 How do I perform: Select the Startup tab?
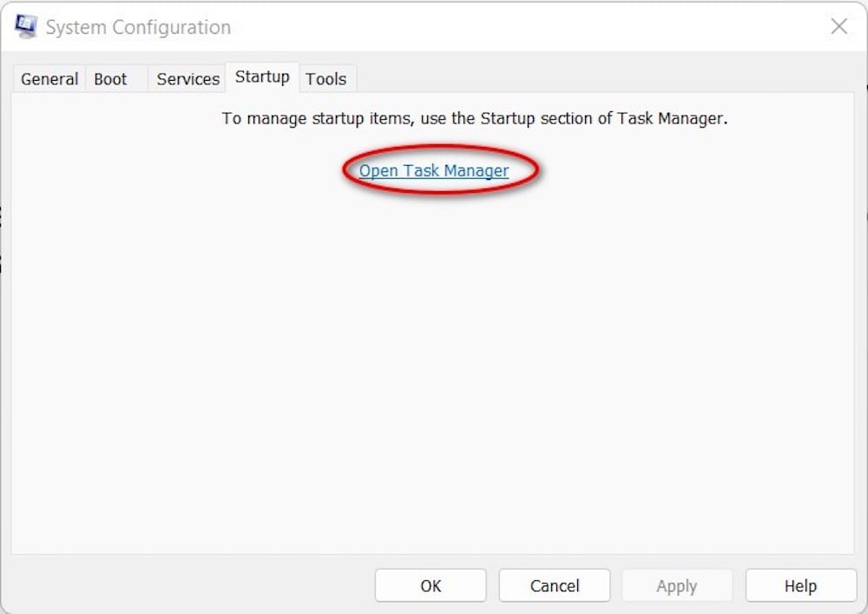click(x=262, y=77)
